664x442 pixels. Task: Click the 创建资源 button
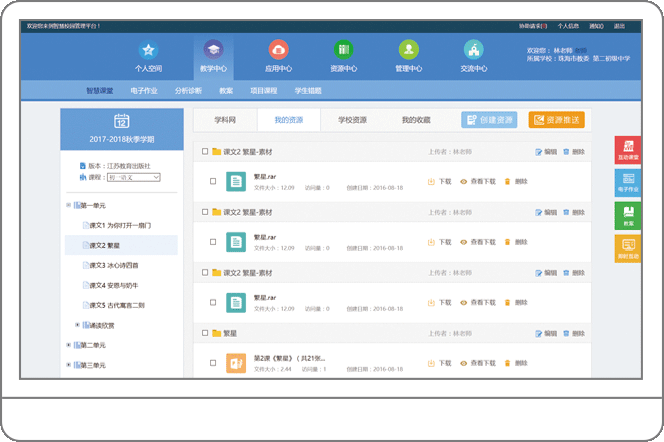pos(489,120)
